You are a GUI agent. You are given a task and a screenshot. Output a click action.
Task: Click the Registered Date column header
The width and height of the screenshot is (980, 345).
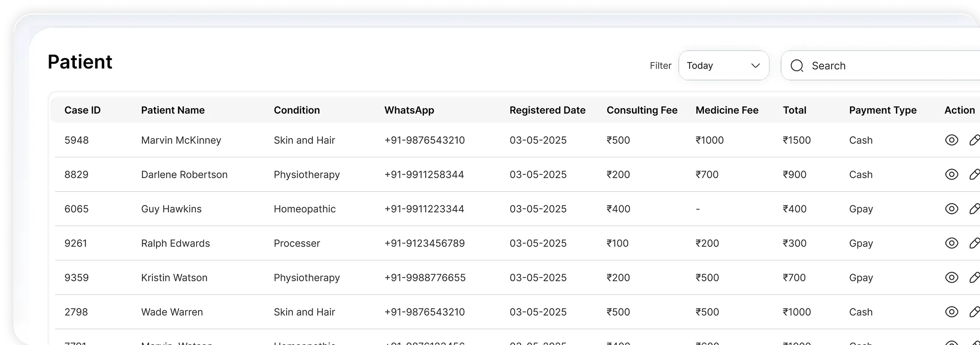pyautogui.click(x=547, y=110)
